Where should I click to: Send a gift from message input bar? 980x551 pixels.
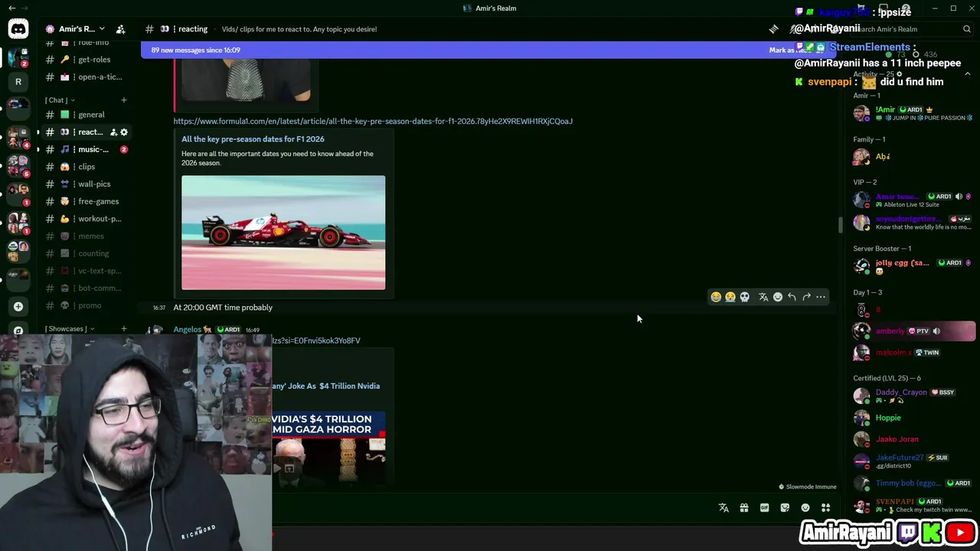[x=744, y=507]
